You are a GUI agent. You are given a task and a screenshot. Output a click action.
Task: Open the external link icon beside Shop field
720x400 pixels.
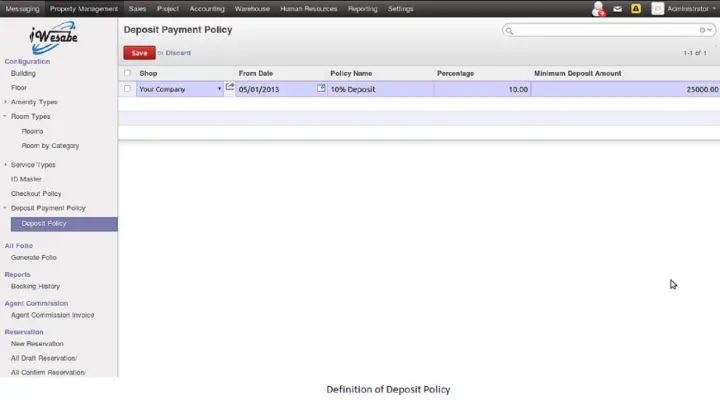230,88
